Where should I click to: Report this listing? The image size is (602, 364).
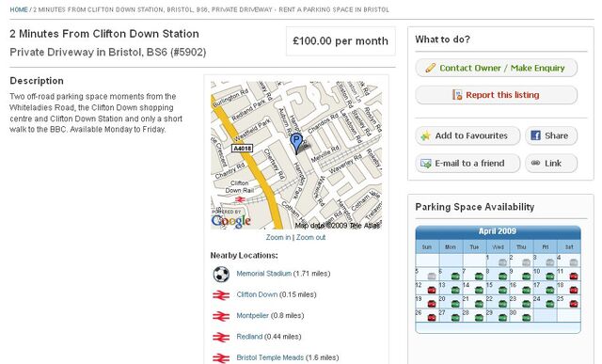pyautogui.click(x=496, y=95)
